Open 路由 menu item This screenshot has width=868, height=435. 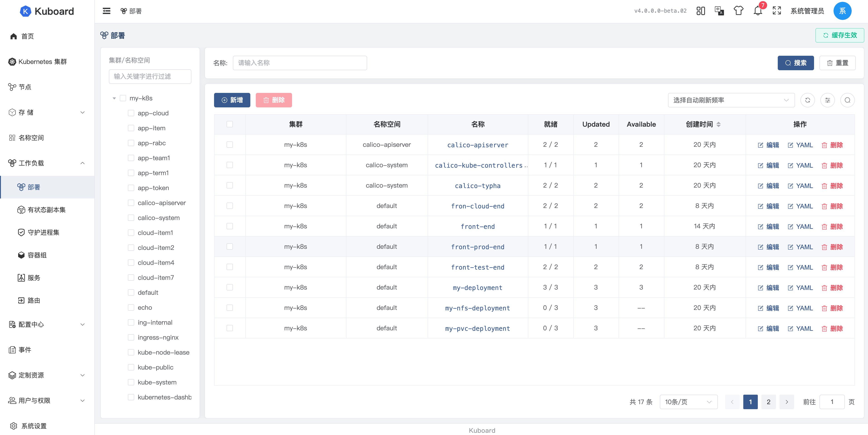coord(47,300)
